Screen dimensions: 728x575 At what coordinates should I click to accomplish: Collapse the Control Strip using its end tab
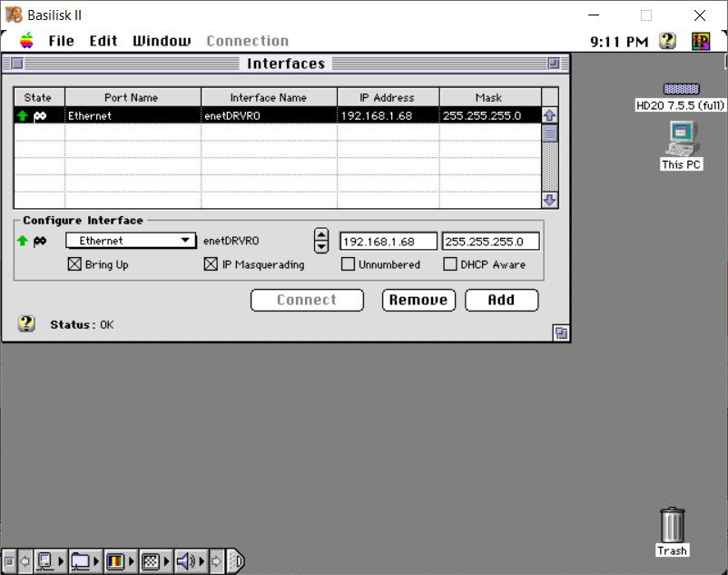(236, 561)
